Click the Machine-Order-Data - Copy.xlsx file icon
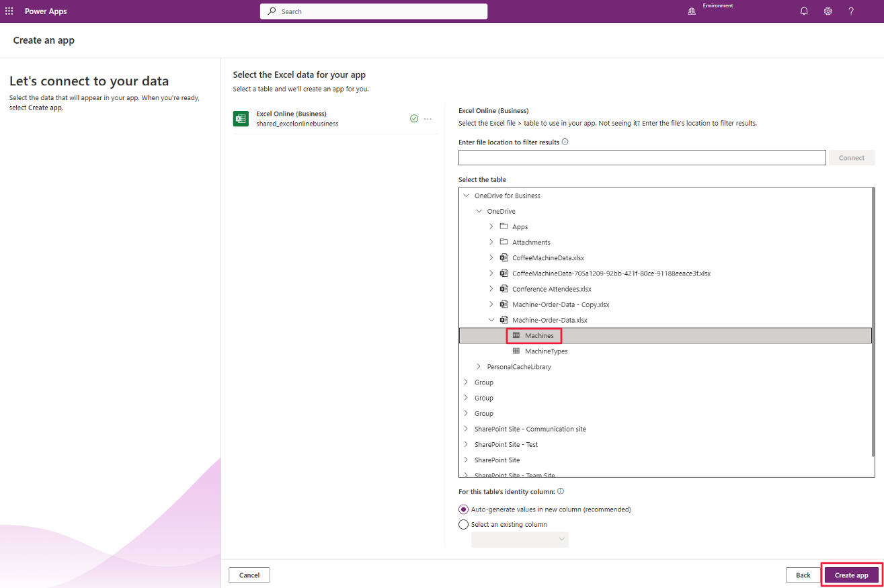The width and height of the screenshot is (884, 588). 504,304
